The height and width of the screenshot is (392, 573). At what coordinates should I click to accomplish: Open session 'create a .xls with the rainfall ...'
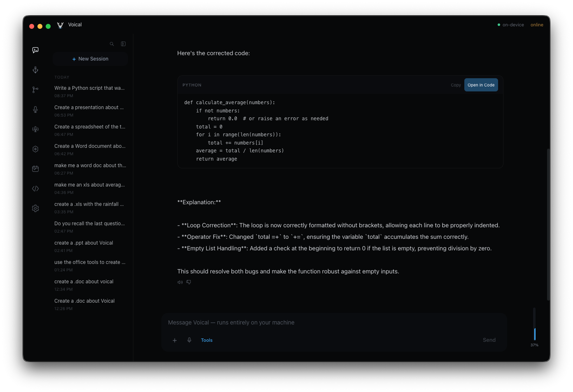click(x=90, y=208)
